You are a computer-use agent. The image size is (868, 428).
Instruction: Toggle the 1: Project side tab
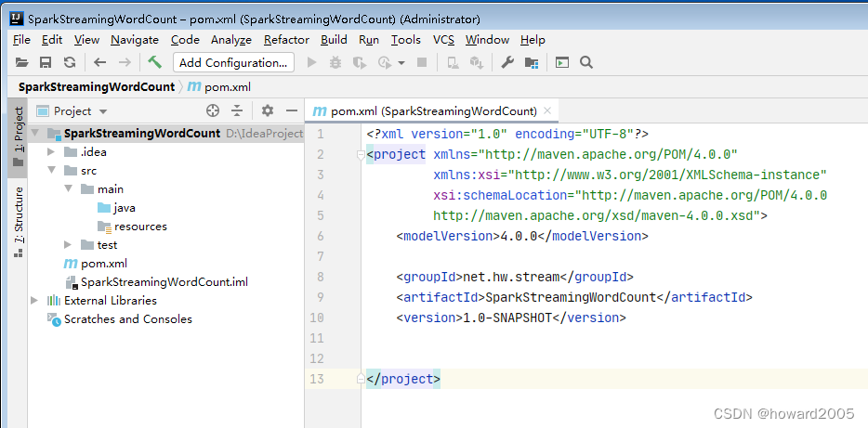(19, 137)
